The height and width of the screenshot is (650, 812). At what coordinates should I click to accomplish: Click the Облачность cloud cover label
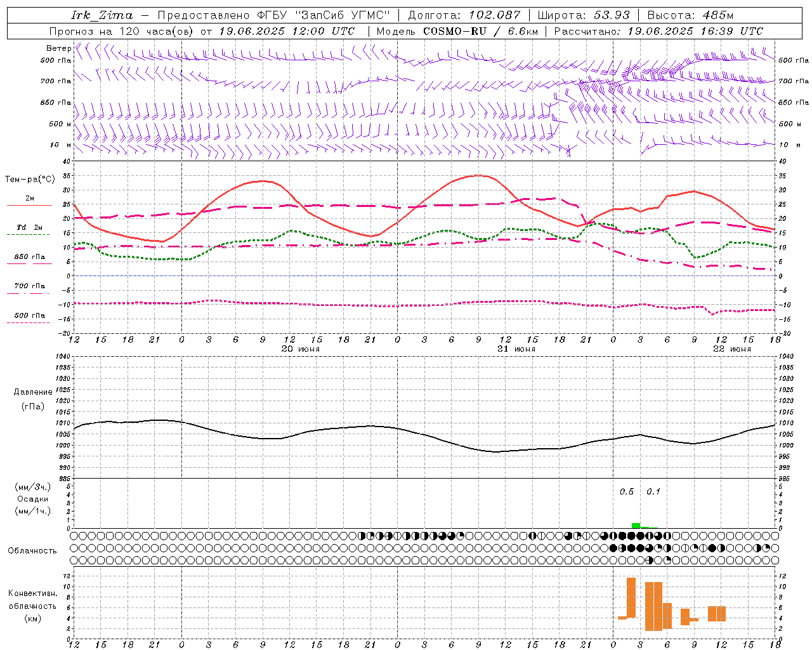[x=32, y=551]
